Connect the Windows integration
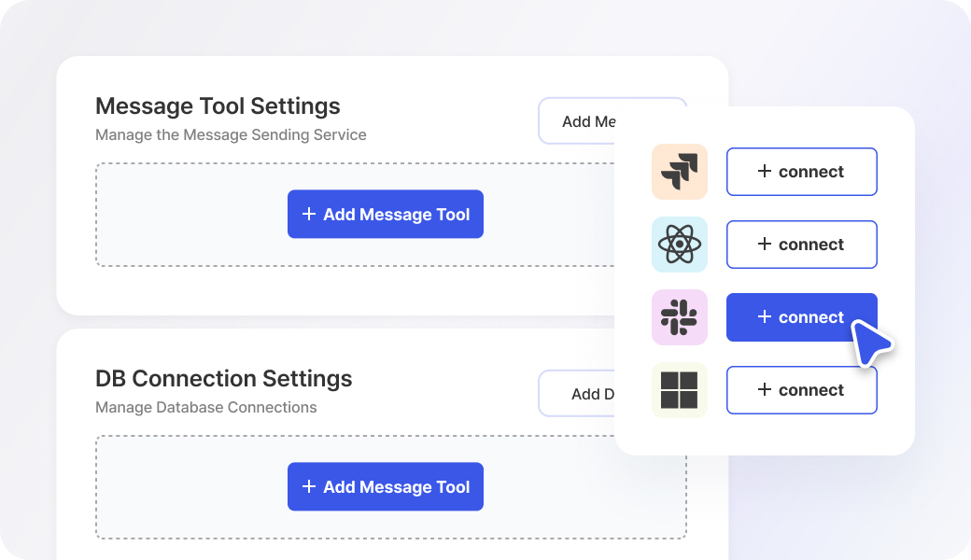Screen dimensions: 971x560 coord(801,390)
